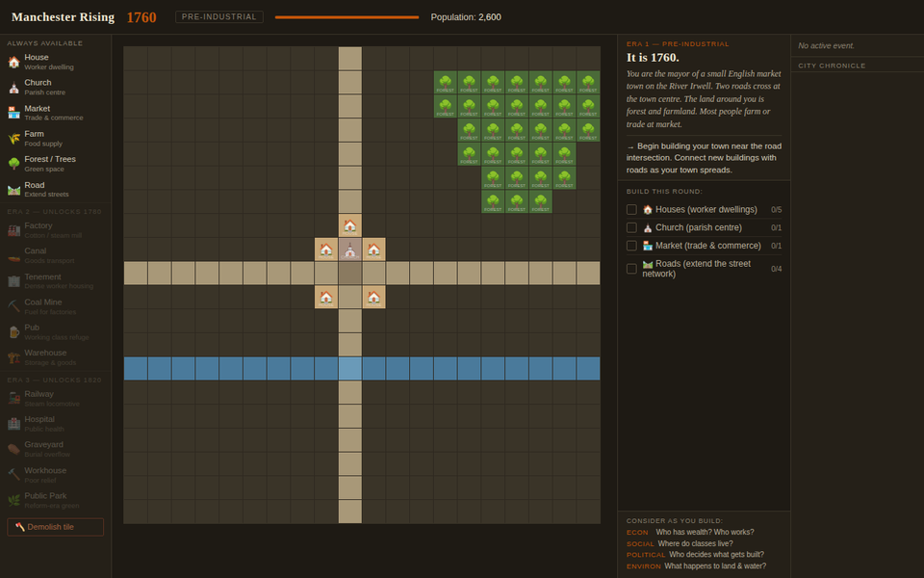
Task: Click the locked Hospital tool
Action: [x=56, y=424]
